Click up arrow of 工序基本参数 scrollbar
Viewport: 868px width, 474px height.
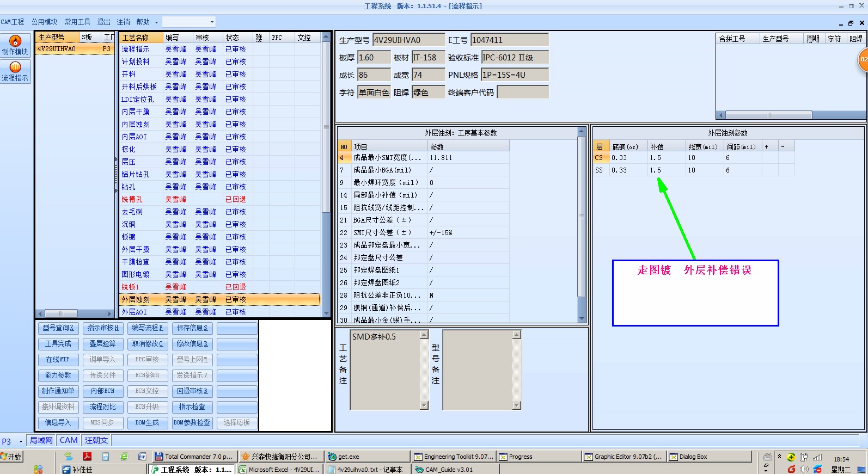(x=581, y=131)
